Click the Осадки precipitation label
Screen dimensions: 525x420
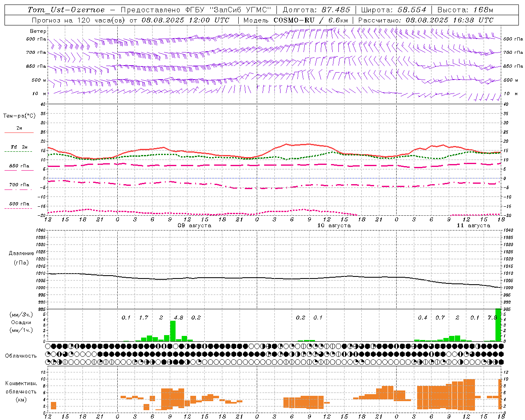(x=21, y=322)
